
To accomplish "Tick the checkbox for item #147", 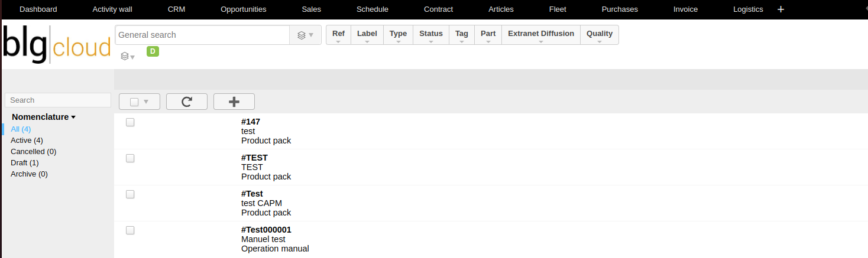I will pos(130,122).
